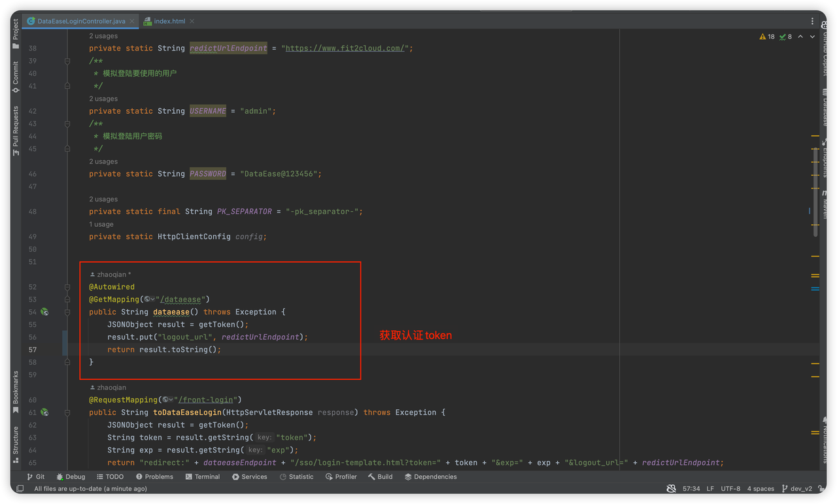Show the Dependencies tool window
837x504 pixels.
(430, 477)
